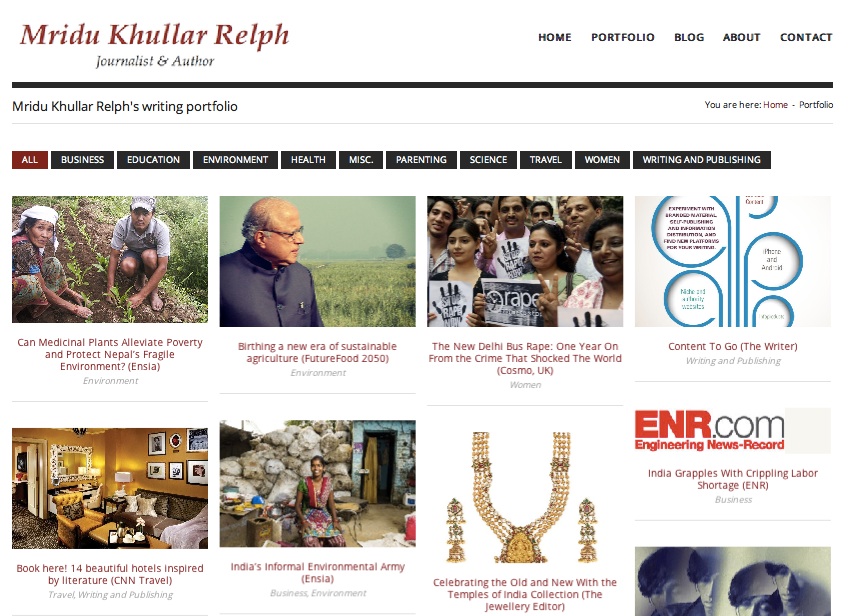Filter portfolio by WRITING AND PUBLISHING

pyautogui.click(x=701, y=160)
